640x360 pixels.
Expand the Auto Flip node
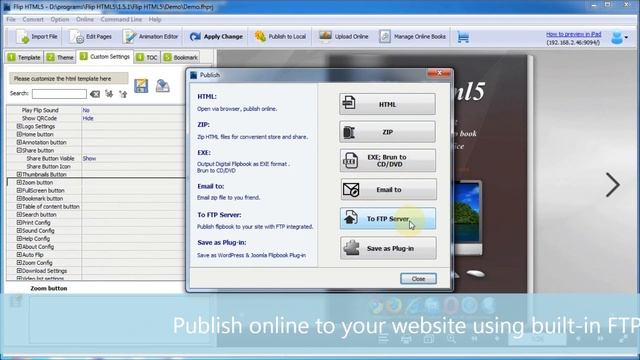coord(19,255)
